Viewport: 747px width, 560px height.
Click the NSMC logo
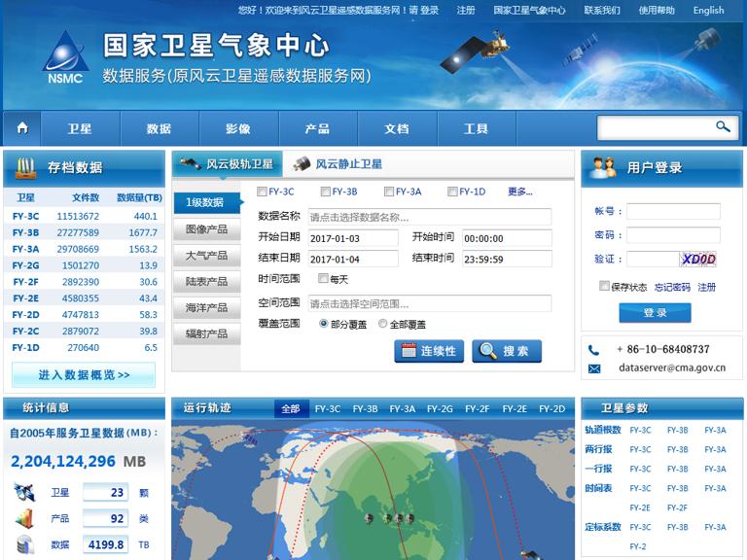coord(65,58)
